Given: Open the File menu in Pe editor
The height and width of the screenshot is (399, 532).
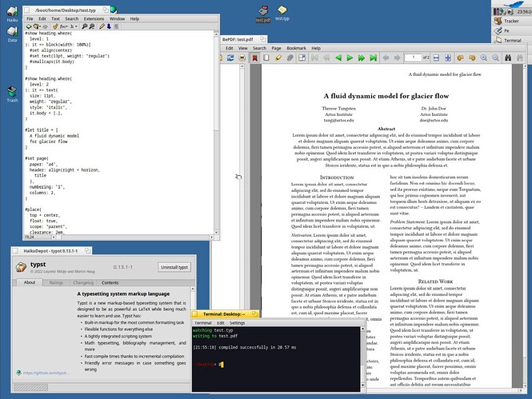Looking at the screenshot, I should point(30,18).
